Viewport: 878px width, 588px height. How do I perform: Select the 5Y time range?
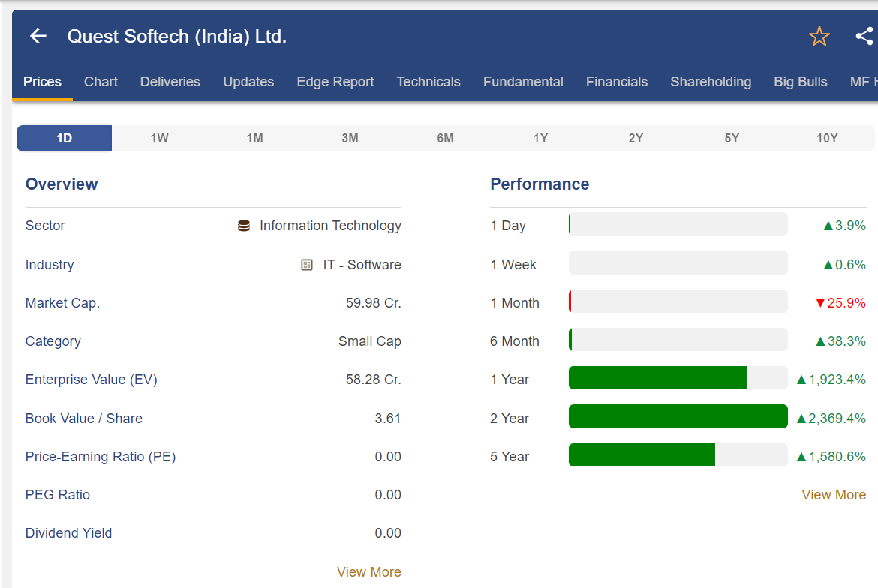[x=732, y=138]
